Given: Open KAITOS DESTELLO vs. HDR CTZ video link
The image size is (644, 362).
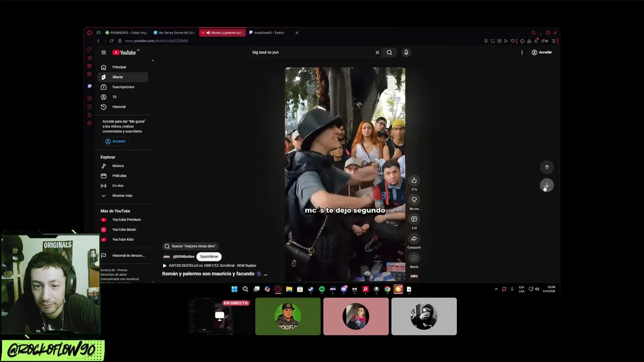Looking at the screenshot, I should click(x=209, y=265).
